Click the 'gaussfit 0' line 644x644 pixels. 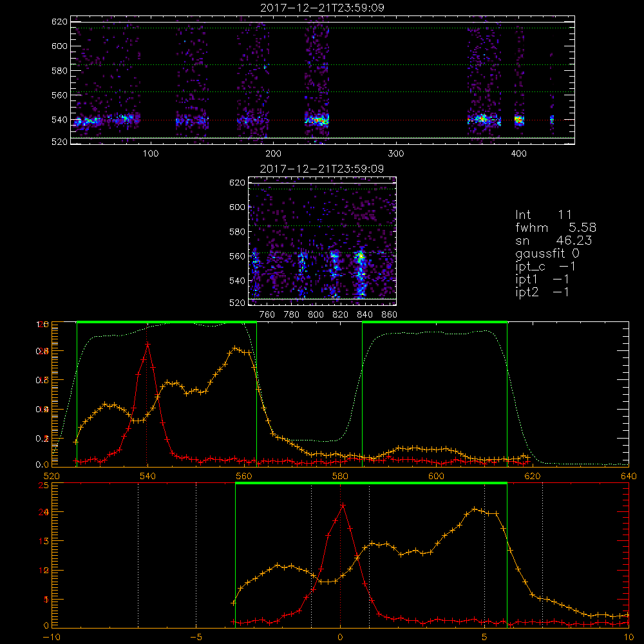547,253
